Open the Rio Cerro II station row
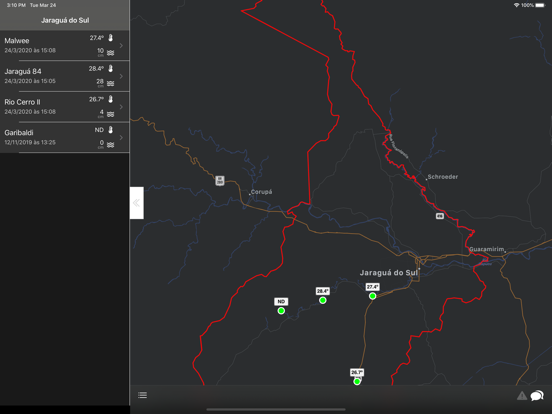 [65, 107]
